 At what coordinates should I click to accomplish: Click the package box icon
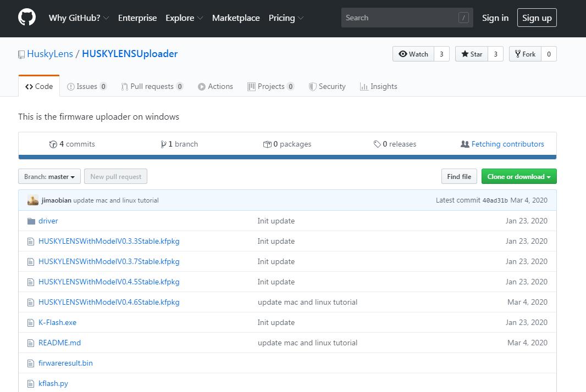click(267, 144)
